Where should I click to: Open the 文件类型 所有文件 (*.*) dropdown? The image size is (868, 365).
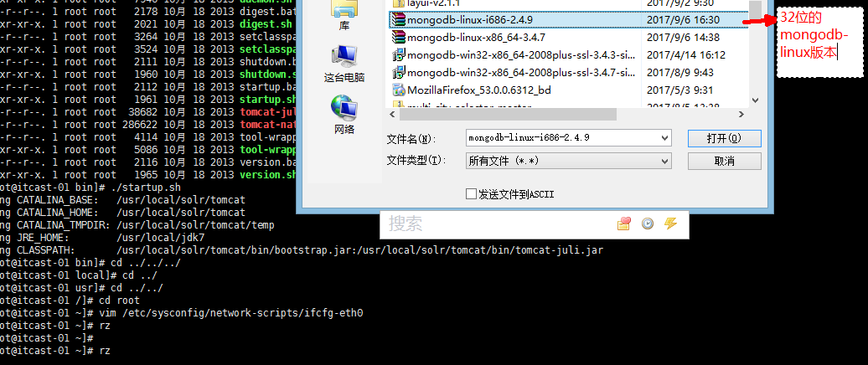pyautogui.click(x=569, y=161)
